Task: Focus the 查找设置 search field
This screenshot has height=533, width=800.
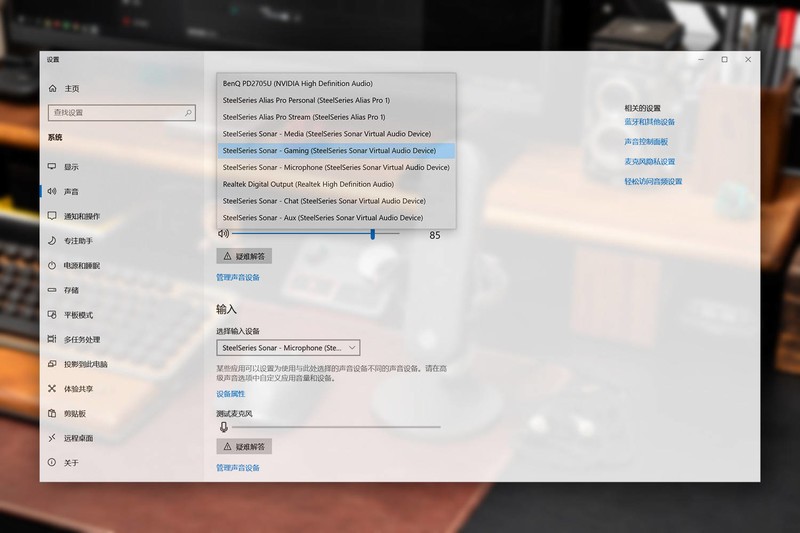Action: pyautogui.click(x=121, y=113)
